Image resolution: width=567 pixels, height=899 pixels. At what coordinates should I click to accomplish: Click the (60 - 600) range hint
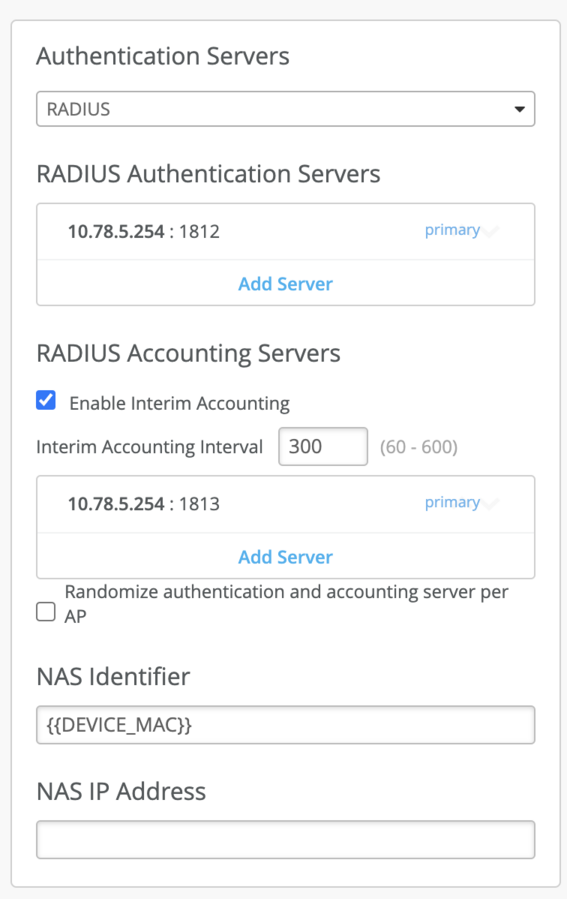[x=419, y=447]
